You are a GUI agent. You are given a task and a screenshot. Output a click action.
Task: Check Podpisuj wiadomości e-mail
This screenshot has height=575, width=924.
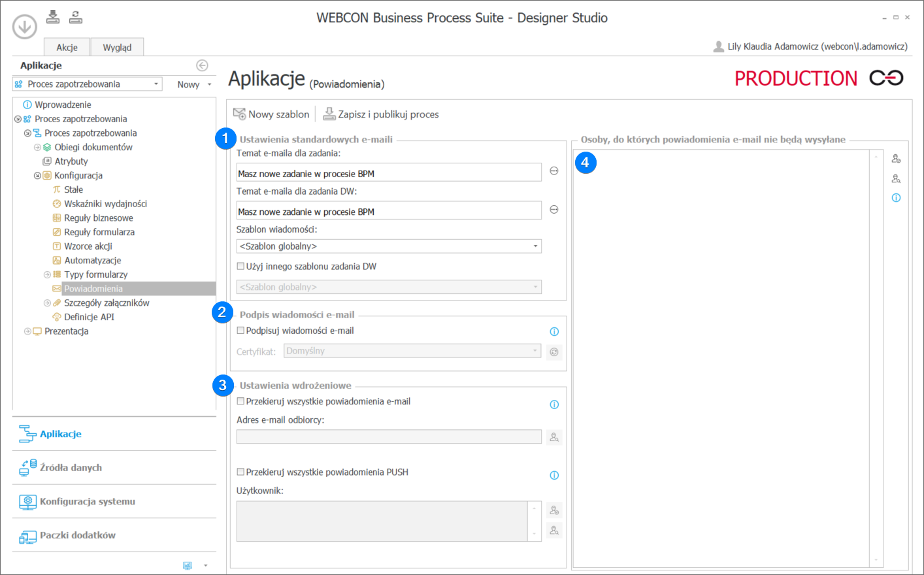[x=240, y=331]
